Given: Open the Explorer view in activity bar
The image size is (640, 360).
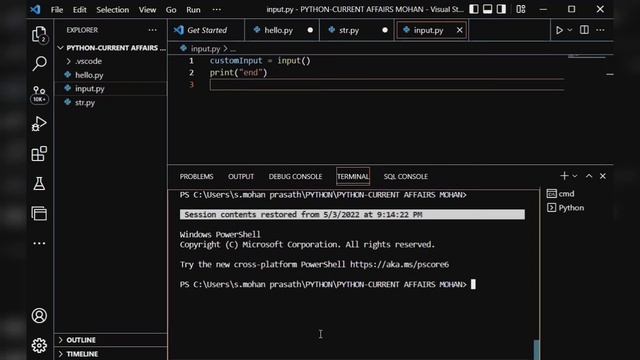Looking at the screenshot, I should point(39,34).
